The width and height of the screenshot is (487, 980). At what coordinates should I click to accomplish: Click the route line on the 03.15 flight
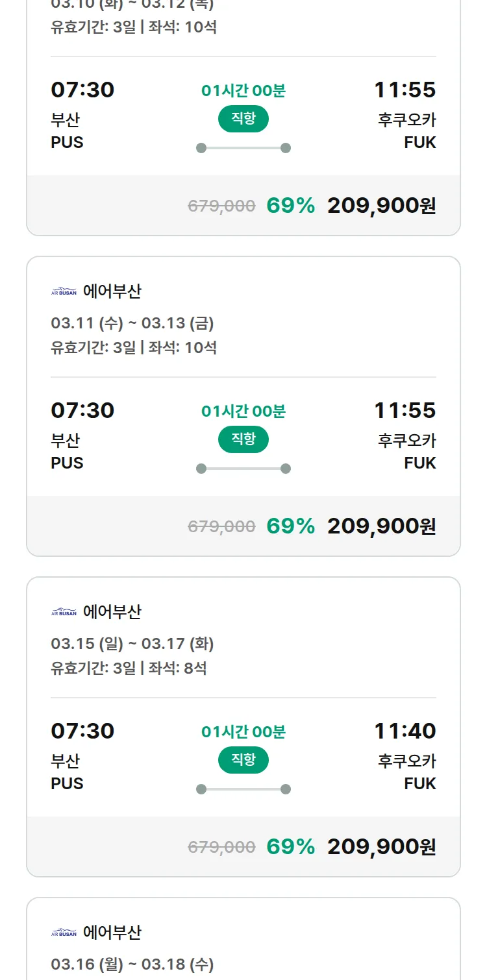pos(243,789)
